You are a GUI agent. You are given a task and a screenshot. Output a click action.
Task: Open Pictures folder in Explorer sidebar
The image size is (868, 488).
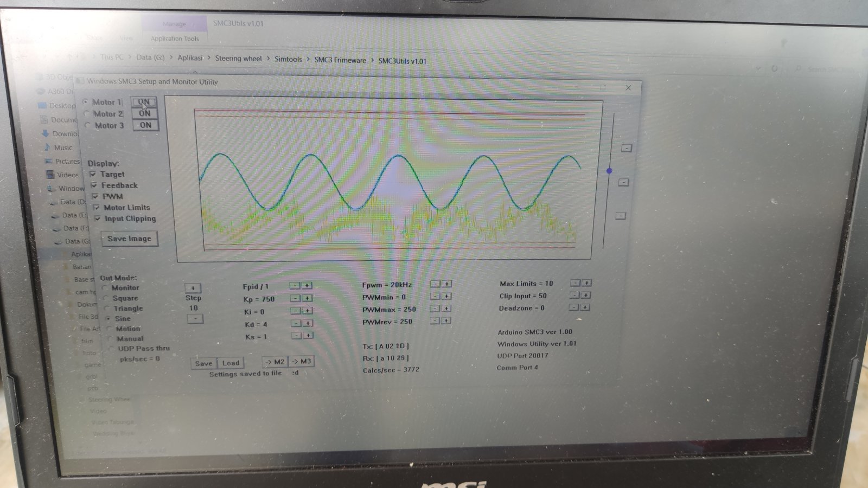(x=67, y=161)
